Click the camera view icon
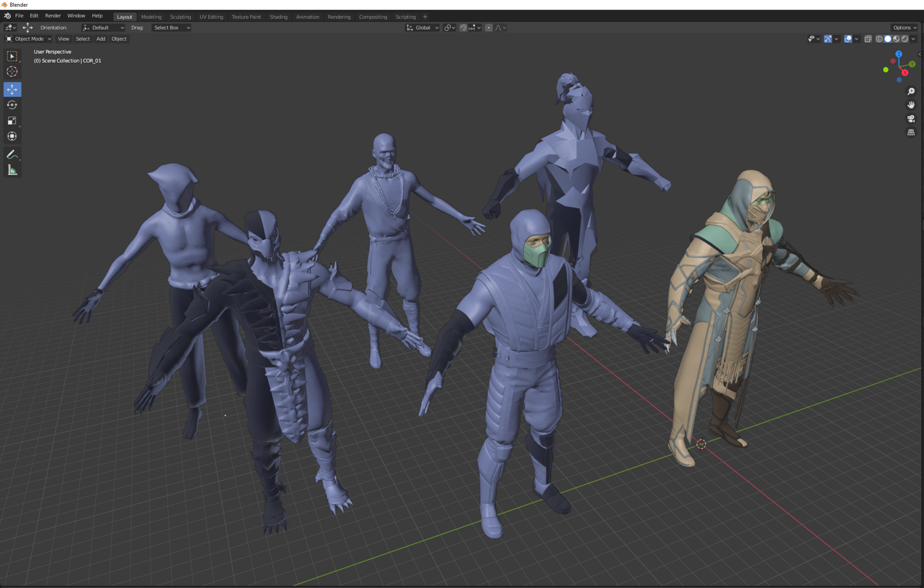Viewport: 924px width, 588px height. [911, 119]
